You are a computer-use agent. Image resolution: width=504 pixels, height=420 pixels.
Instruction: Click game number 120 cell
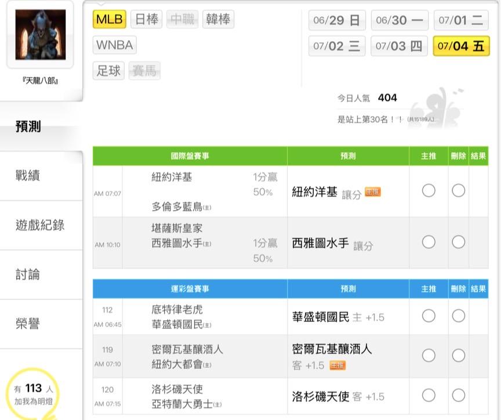coord(107,389)
